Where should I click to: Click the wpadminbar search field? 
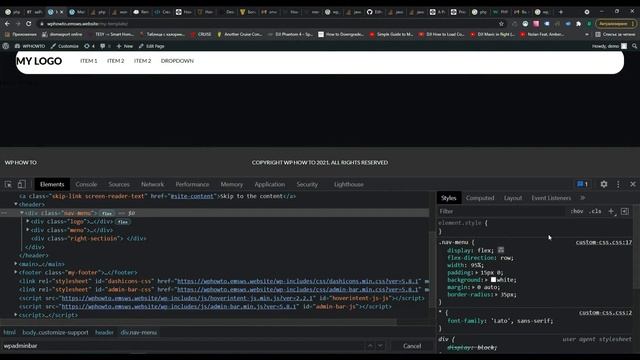click(x=182, y=346)
